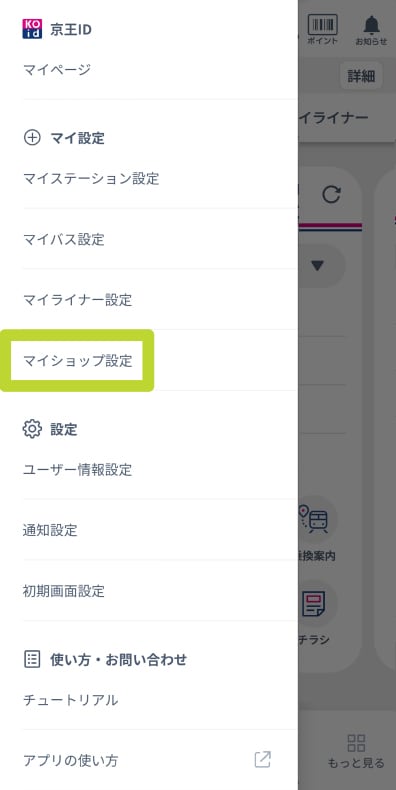
Task: Open the 乗換案内 train route icon
Action: tap(315, 519)
